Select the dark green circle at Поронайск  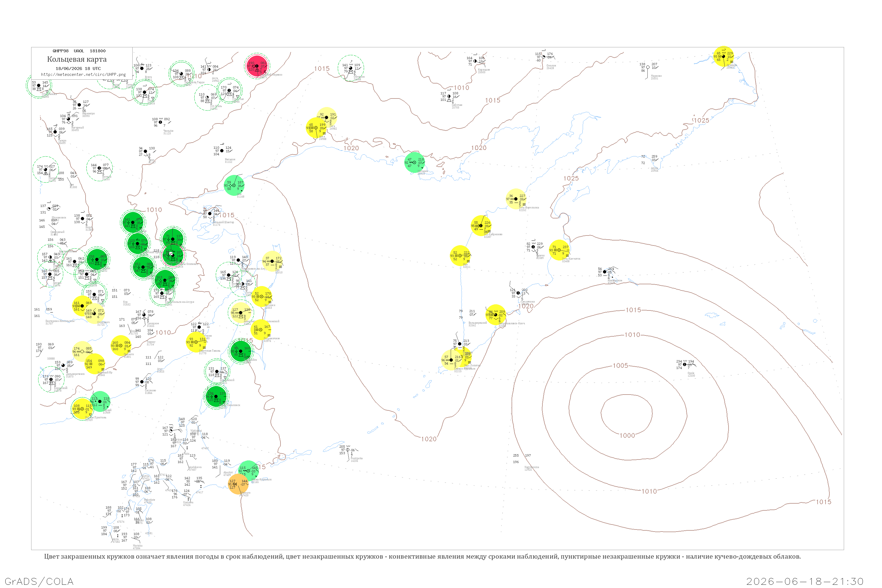[x=241, y=351]
